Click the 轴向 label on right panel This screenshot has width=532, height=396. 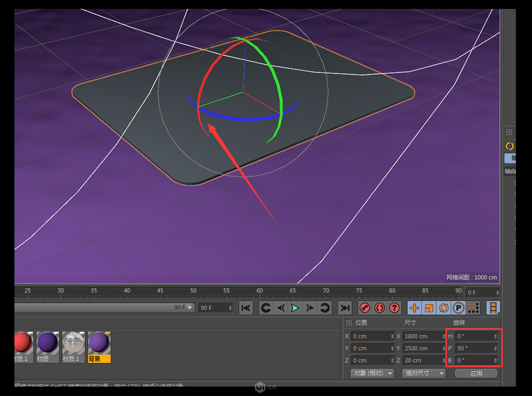[x=510, y=171]
